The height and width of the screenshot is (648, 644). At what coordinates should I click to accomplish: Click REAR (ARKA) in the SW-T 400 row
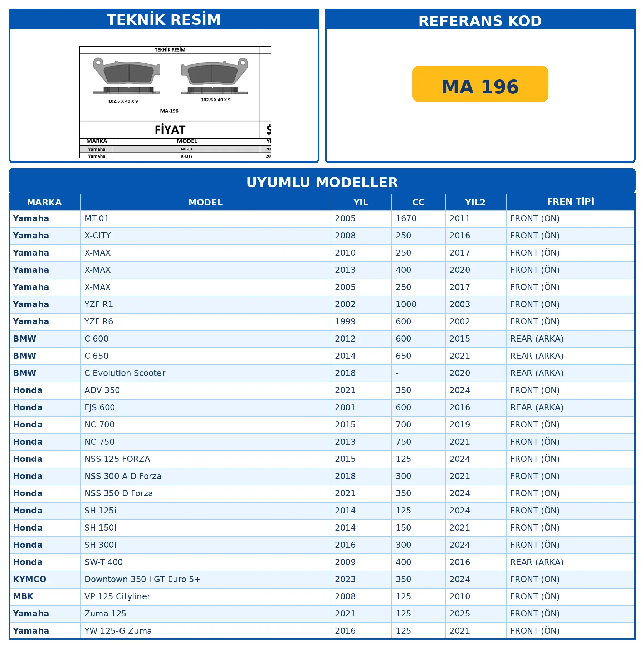537,562
